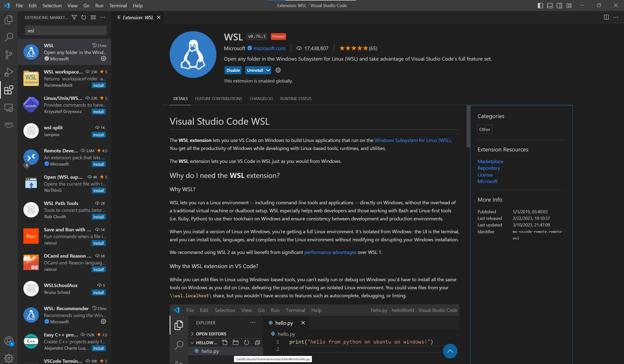Image resolution: width=624 pixels, height=364 pixels.
Task: Open Run and Debug view
Action: click(9, 73)
